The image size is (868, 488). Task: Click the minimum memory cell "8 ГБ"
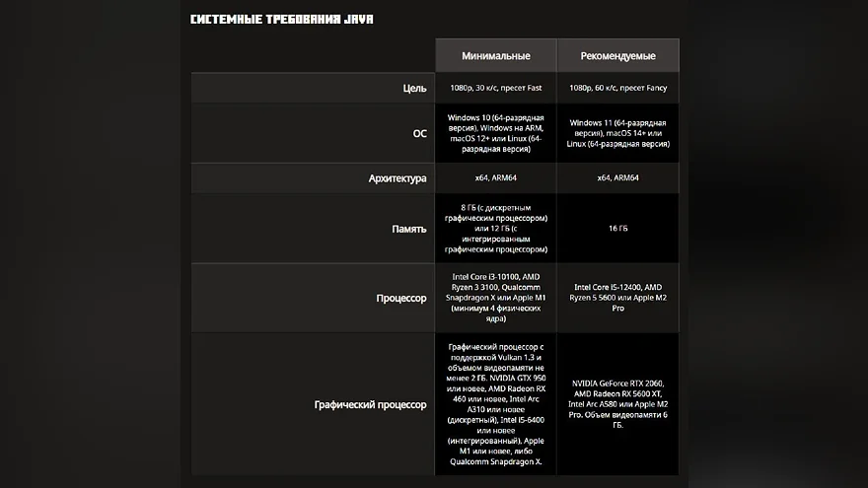[496, 229]
